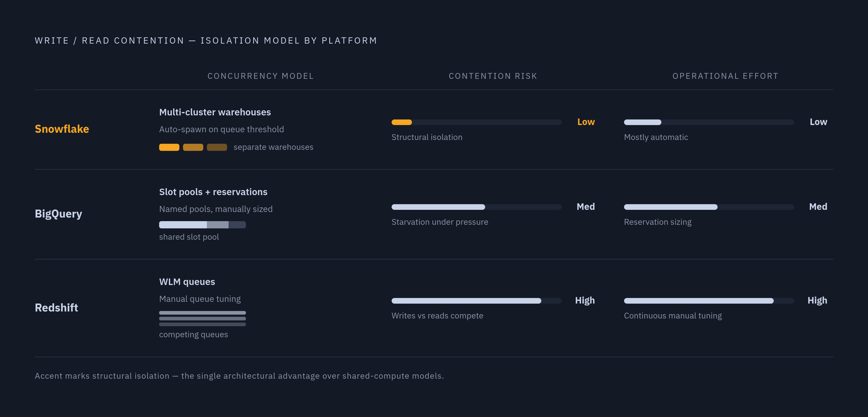This screenshot has height=417, width=868.
Task: Click the footnote about accent marks
Action: [x=239, y=376]
